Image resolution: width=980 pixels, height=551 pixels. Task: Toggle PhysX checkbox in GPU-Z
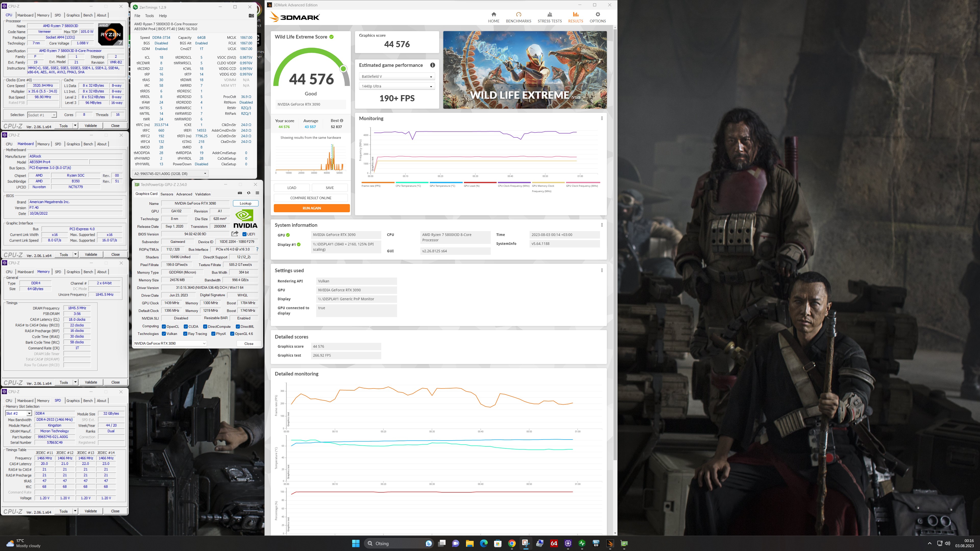click(x=213, y=334)
